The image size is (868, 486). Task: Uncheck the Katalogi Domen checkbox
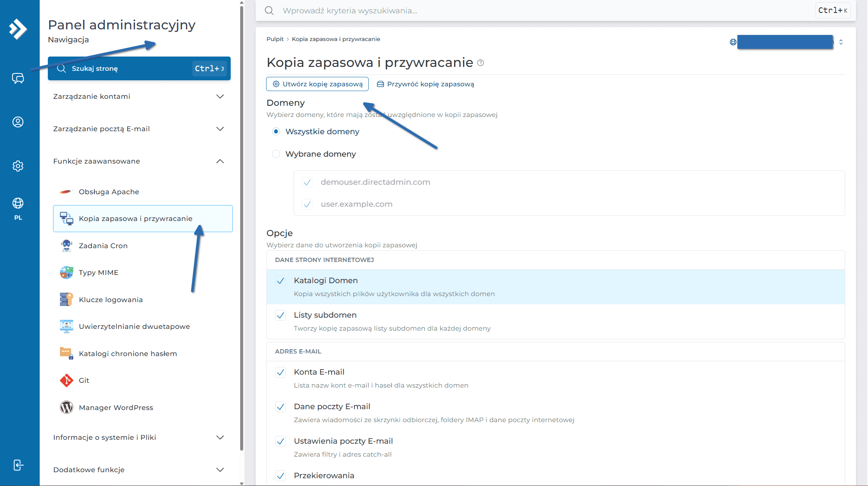(x=280, y=281)
